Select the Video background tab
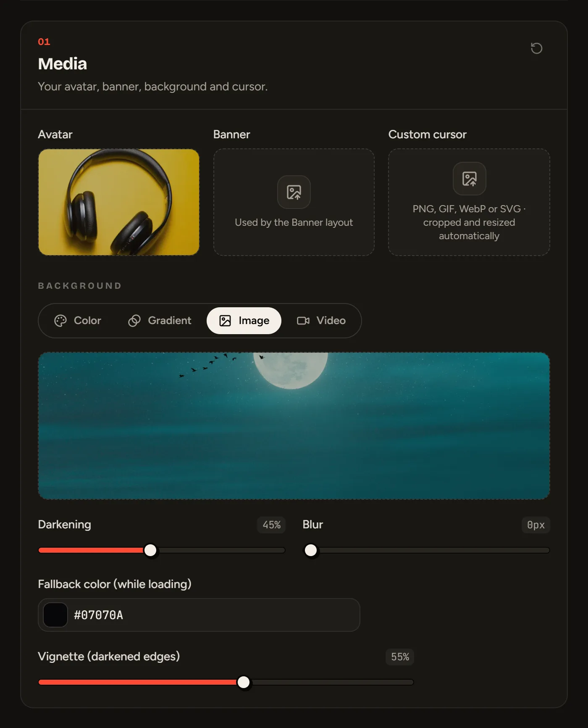 (321, 321)
